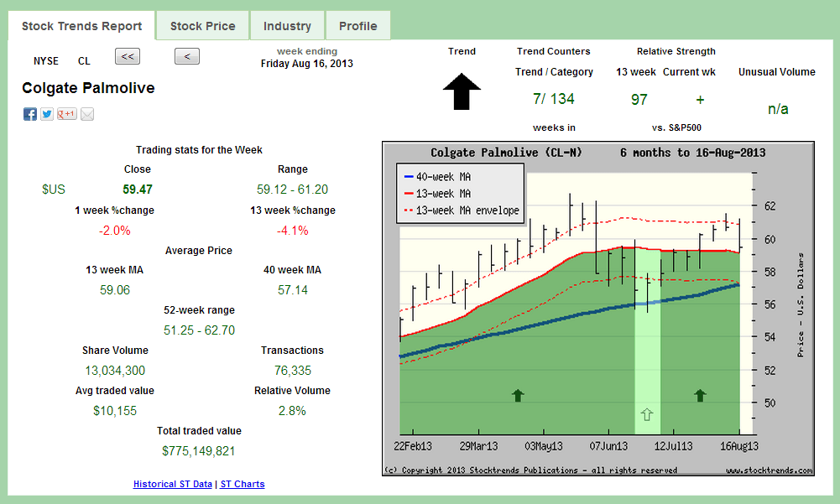
Task: Click the 22Feb13 date on chart axis
Action: coord(413,446)
